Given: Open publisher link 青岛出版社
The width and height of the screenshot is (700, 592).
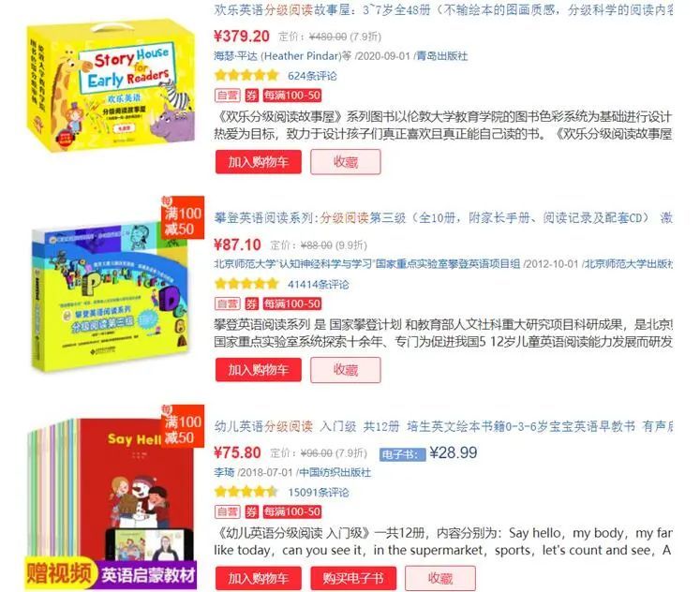Looking at the screenshot, I should 442,56.
